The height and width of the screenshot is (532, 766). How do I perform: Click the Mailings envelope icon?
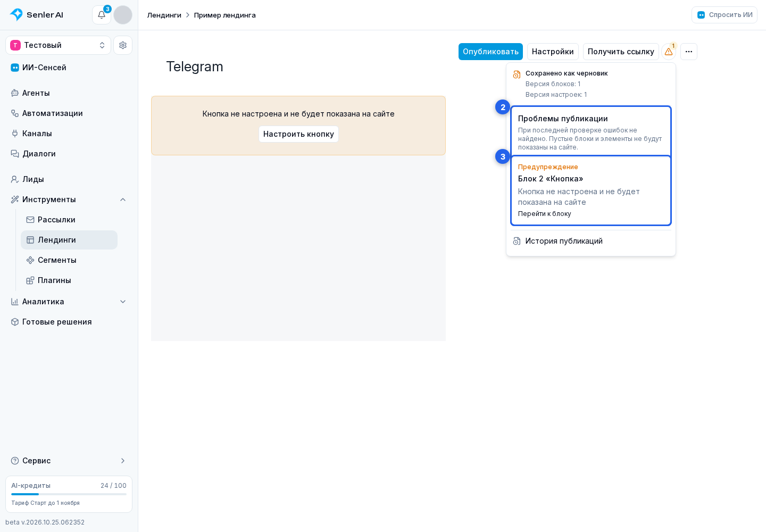(x=30, y=220)
